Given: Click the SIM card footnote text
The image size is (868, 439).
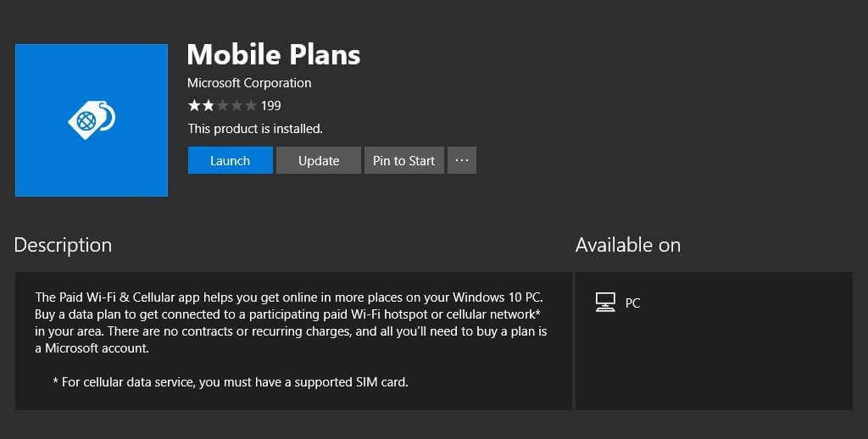Looking at the screenshot, I should pyautogui.click(x=231, y=382).
